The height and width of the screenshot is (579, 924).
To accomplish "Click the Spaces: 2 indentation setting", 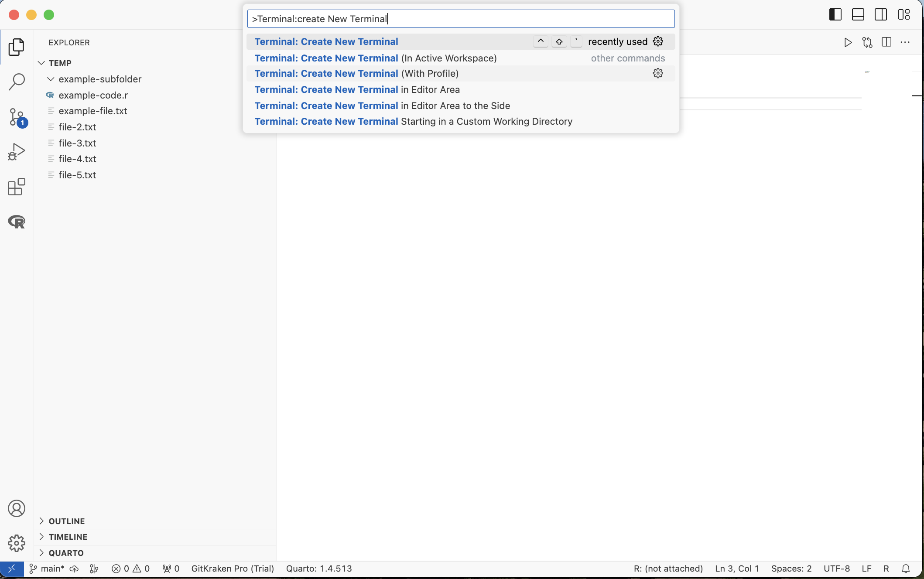I will [791, 569].
